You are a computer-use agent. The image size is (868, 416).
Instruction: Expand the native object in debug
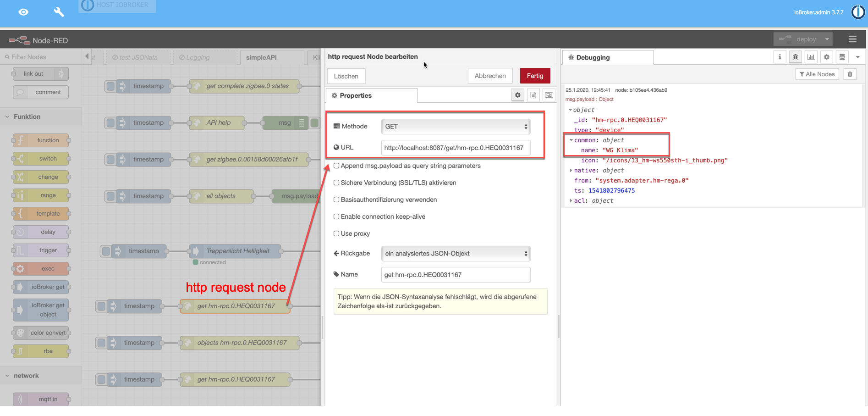(x=571, y=171)
